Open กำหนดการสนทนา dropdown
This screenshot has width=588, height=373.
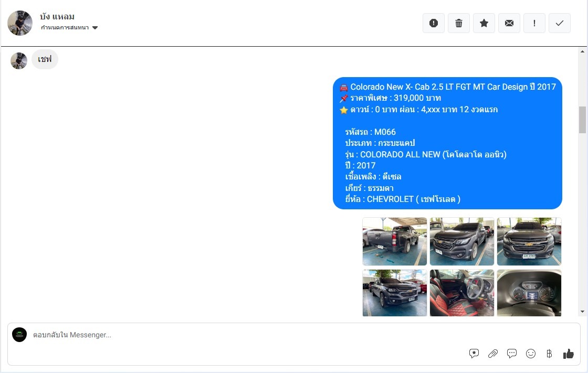(x=69, y=28)
